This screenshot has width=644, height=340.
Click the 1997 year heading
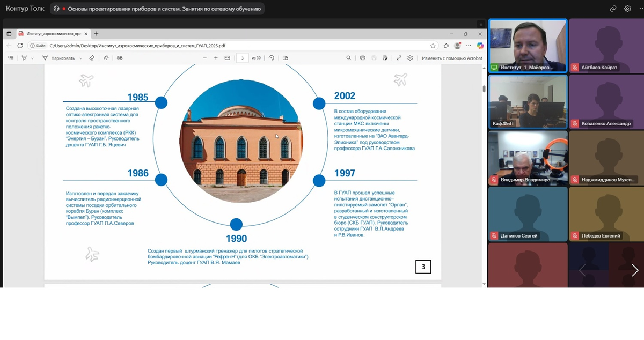coord(345,173)
